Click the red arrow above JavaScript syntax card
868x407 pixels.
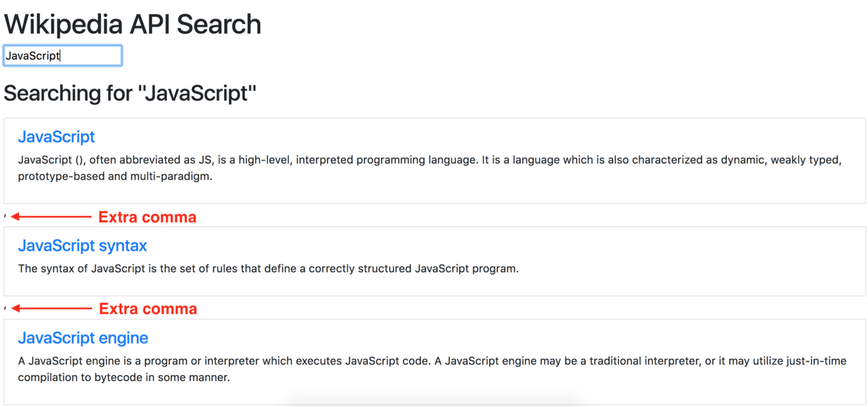(x=51, y=217)
